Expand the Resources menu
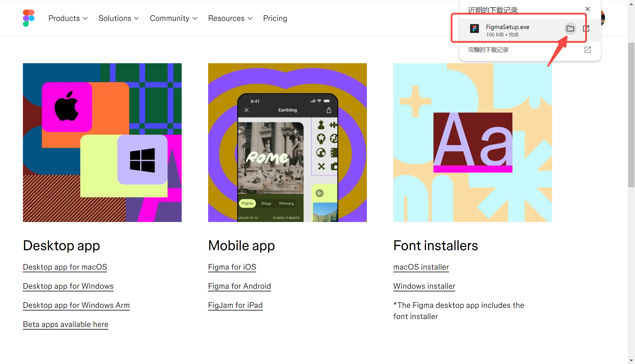The image size is (635, 364). pos(230,18)
